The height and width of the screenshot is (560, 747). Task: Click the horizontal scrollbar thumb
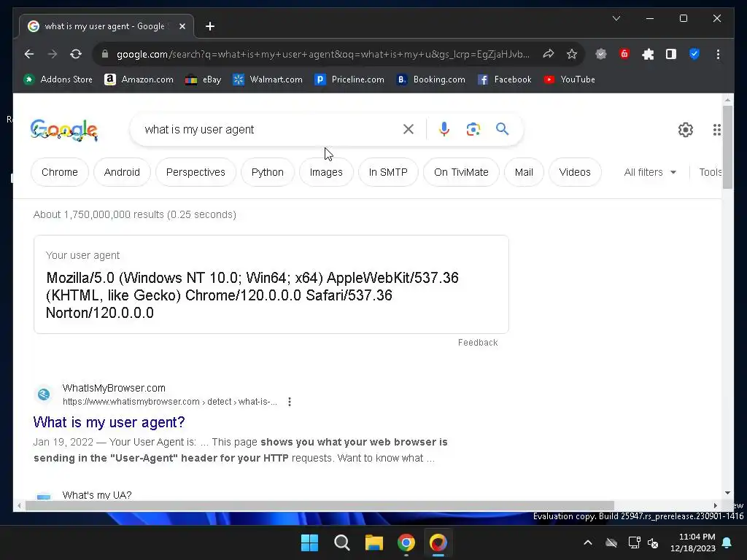pos(320,506)
